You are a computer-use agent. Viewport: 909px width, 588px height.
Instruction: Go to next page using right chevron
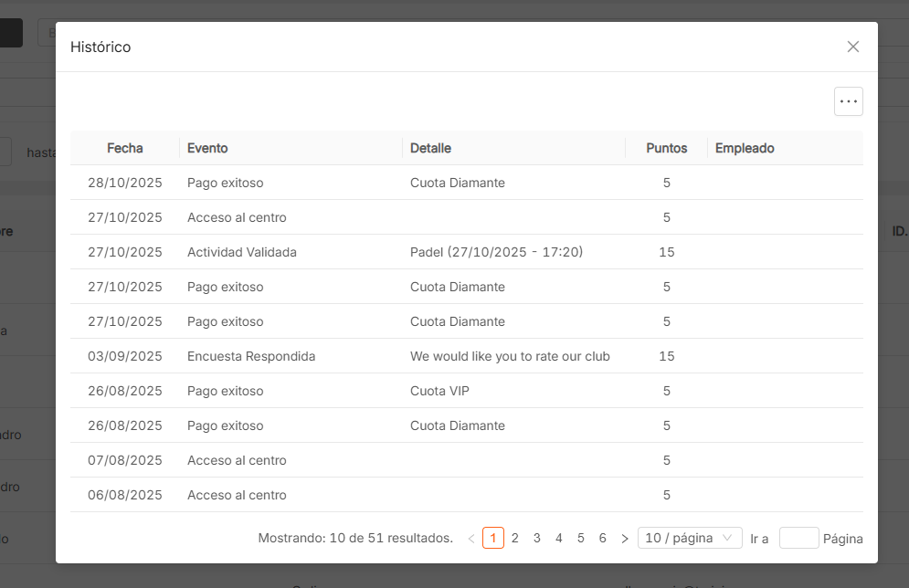click(625, 539)
